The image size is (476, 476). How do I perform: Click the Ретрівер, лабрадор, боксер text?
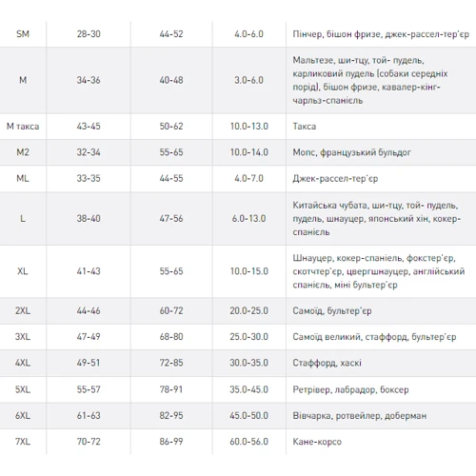click(350, 389)
